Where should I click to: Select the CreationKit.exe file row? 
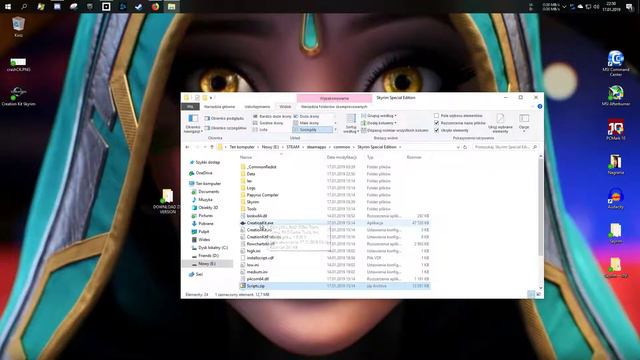click(x=335, y=223)
